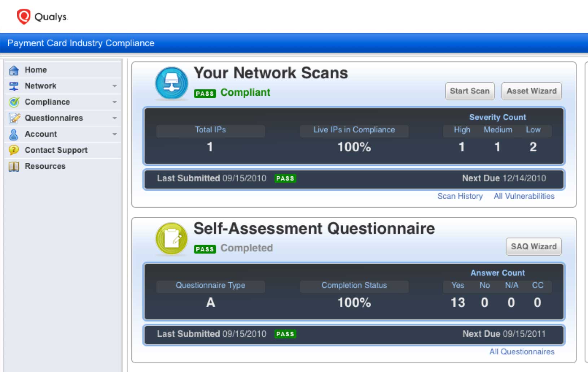Open the Scan History link
Screen dimensions: 588x372
(460, 196)
